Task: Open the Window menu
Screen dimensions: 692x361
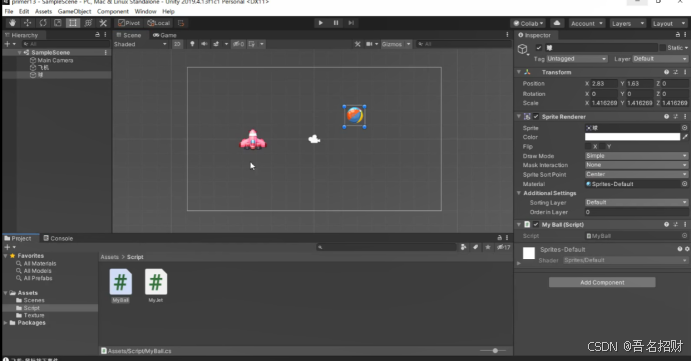Action: 145,11
